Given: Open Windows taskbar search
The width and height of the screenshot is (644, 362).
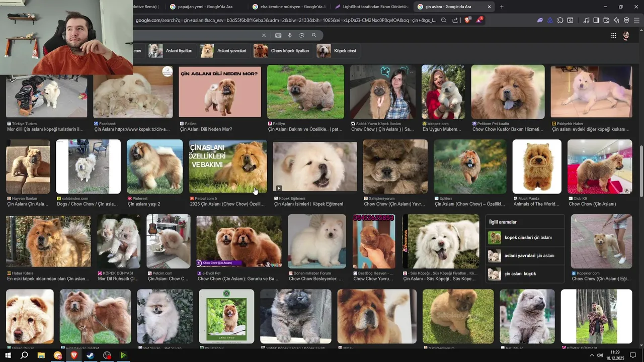Looking at the screenshot, I should (24, 355).
